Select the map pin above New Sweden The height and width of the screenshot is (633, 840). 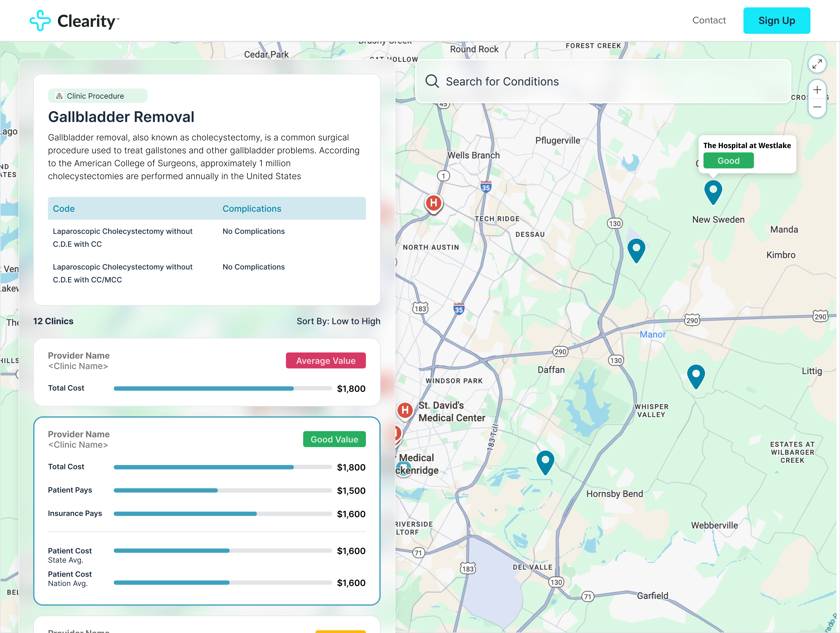click(713, 191)
